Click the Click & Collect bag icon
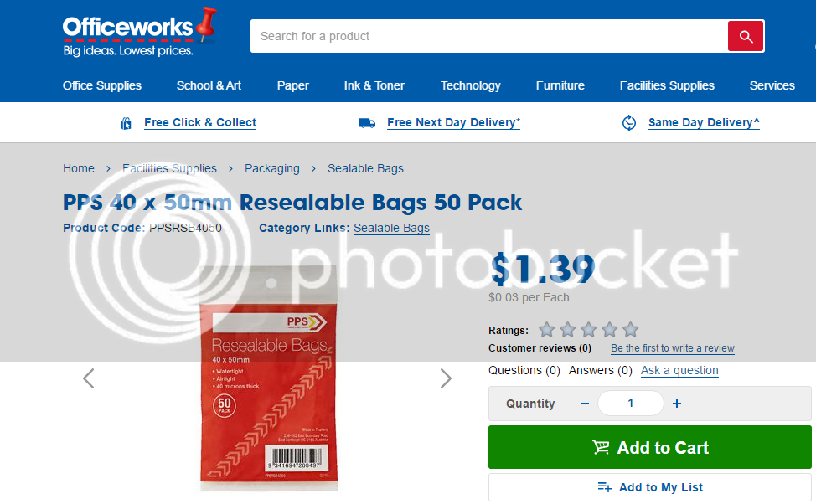816x504 pixels. click(126, 123)
